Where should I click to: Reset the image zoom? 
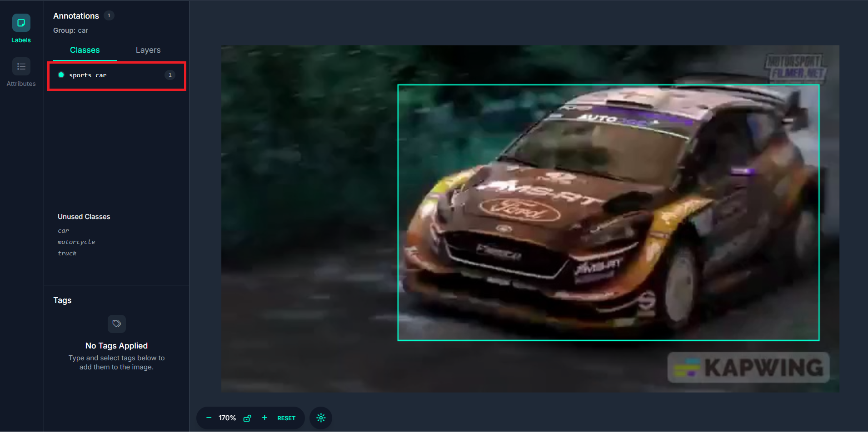(x=286, y=418)
